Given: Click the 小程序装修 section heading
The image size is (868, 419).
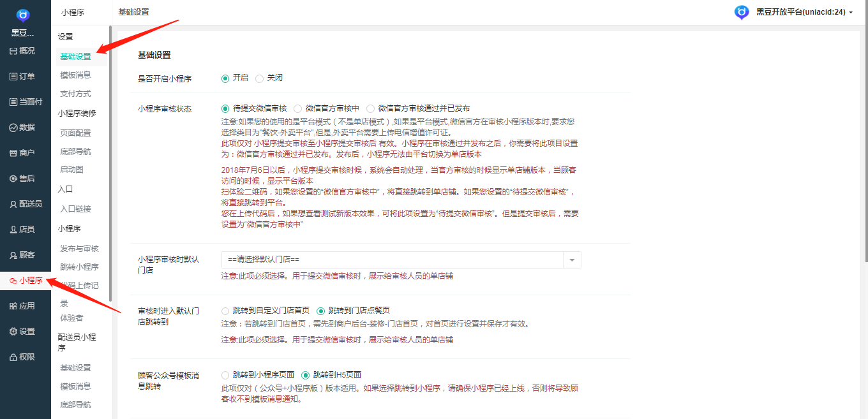Looking at the screenshot, I should click(x=77, y=114).
